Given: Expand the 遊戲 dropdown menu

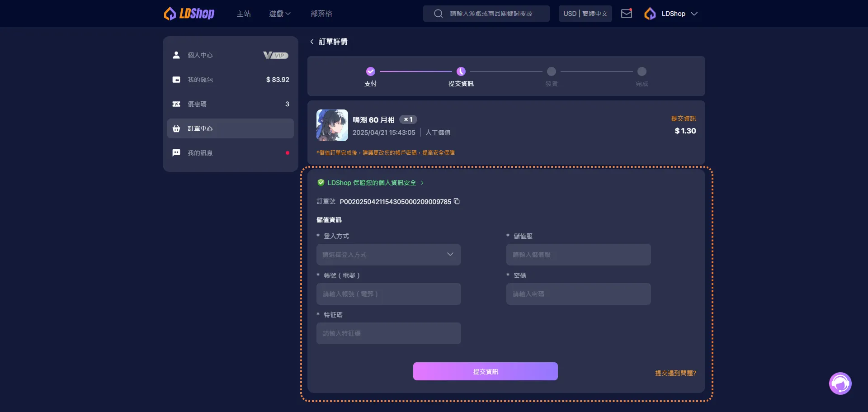Looking at the screenshot, I should (x=280, y=14).
